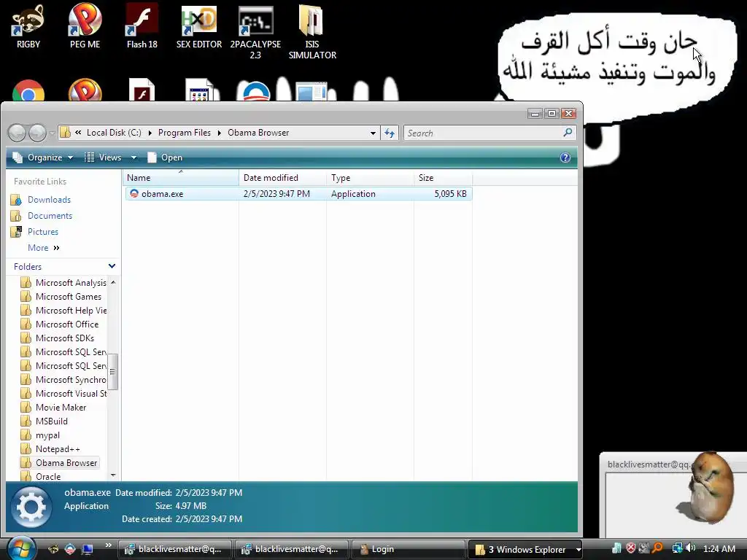Screen dimensions: 747x560
Task: Open the RIGBY desktop shortcut
Action: 28,26
